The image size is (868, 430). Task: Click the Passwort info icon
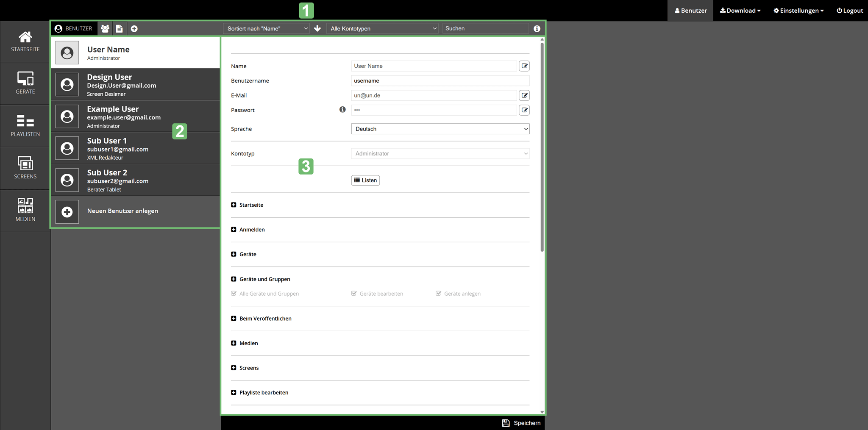342,110
